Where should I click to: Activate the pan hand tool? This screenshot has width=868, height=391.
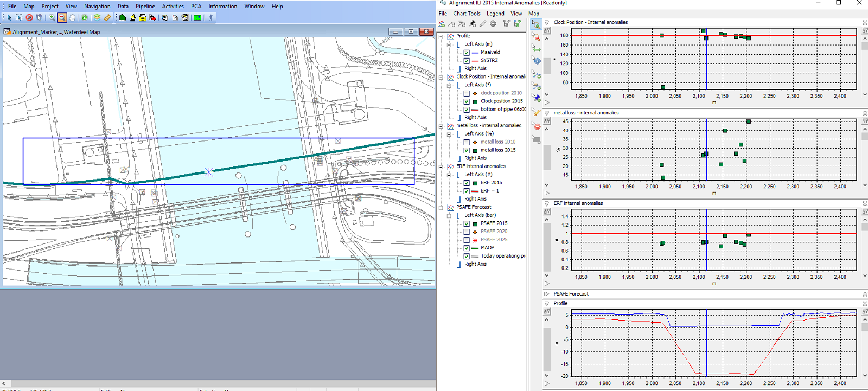click(72, 17)
